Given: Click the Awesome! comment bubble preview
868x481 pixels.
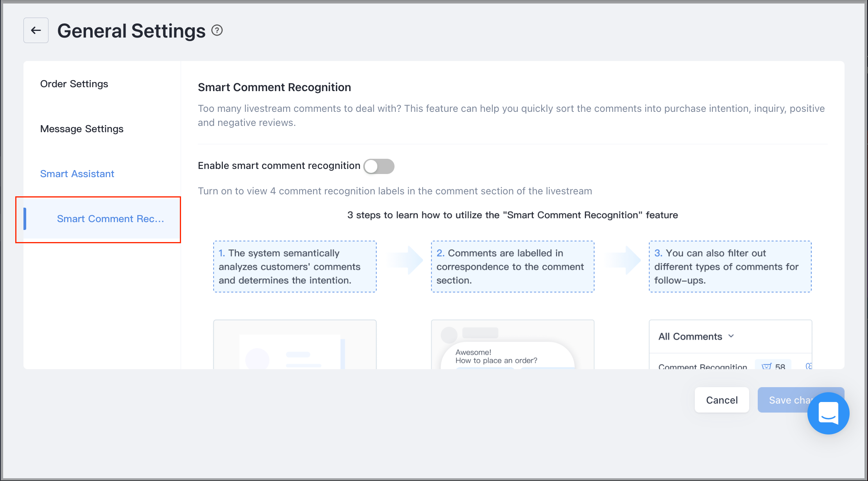Looking at the screenshot, I should (x=508, y=356).
